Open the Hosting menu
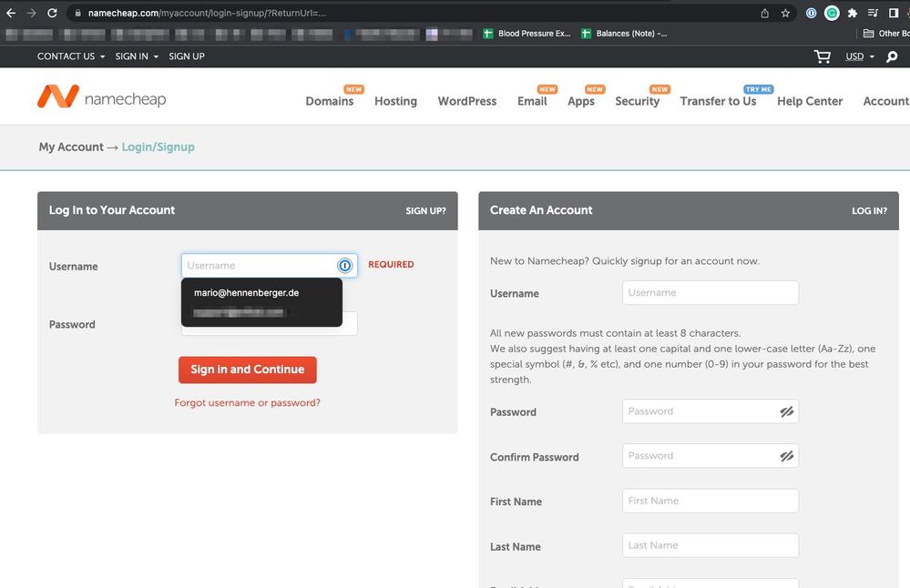The height and width of the screenshot is (588, 910). [396, 101]
